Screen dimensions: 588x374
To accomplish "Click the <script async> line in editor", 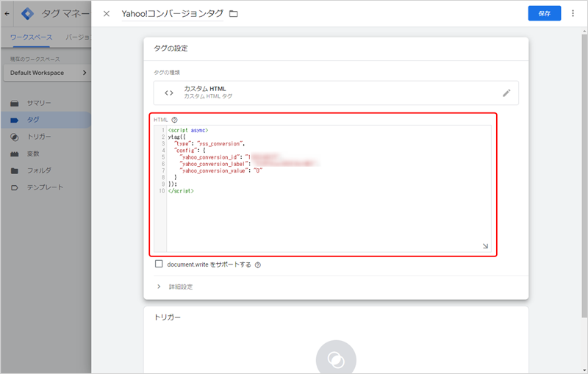I will pos(188,130).
